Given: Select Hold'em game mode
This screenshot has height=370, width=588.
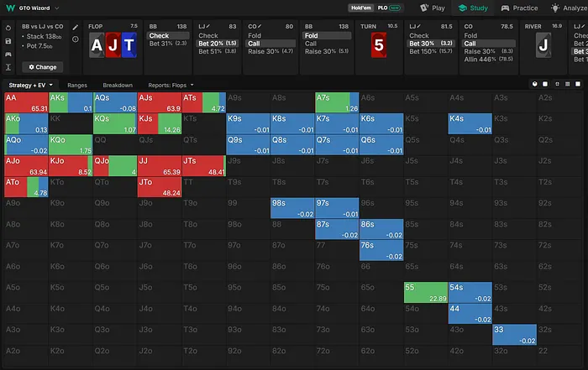Looking at the screenshot, I should [360, 8].
